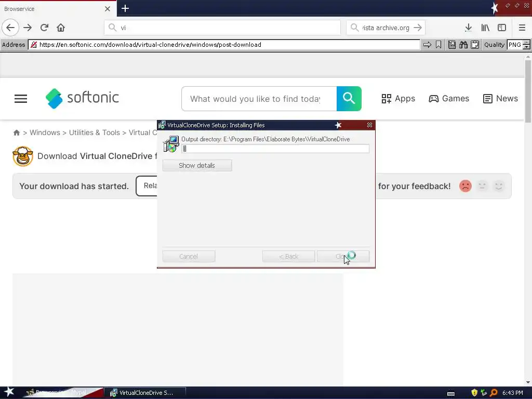Click Softonic 'What would you like to find' field

click(259, 99)
